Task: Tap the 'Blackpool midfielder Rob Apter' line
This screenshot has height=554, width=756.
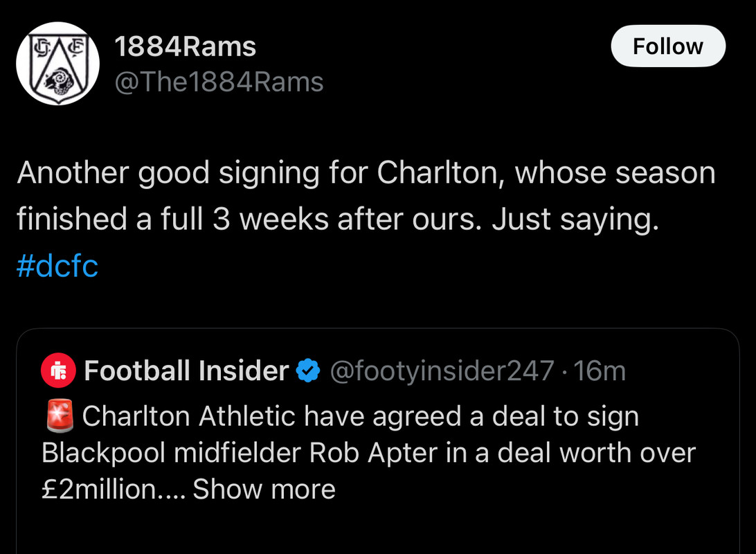Action: [368, 453]
